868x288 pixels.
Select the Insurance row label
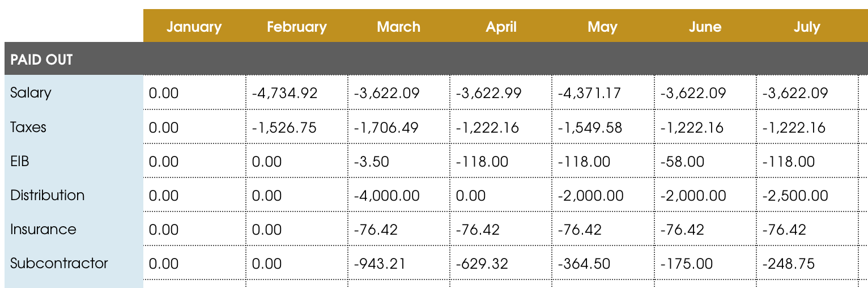(x=43, y=229)
